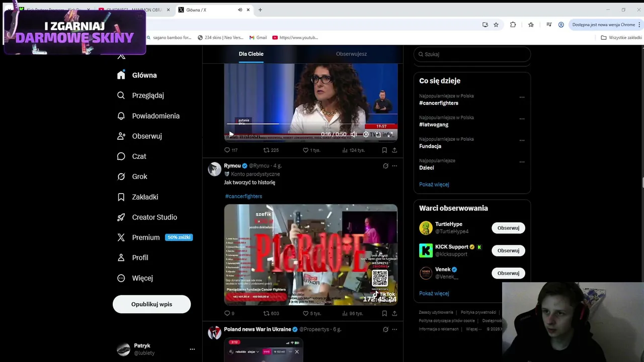644x362 pixels.
Task: Seek on the TV interview video progress bar
Action: pos(311,124)
